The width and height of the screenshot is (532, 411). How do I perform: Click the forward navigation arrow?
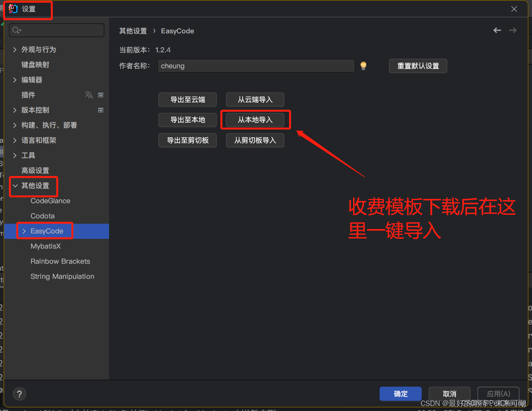(513, 30)
